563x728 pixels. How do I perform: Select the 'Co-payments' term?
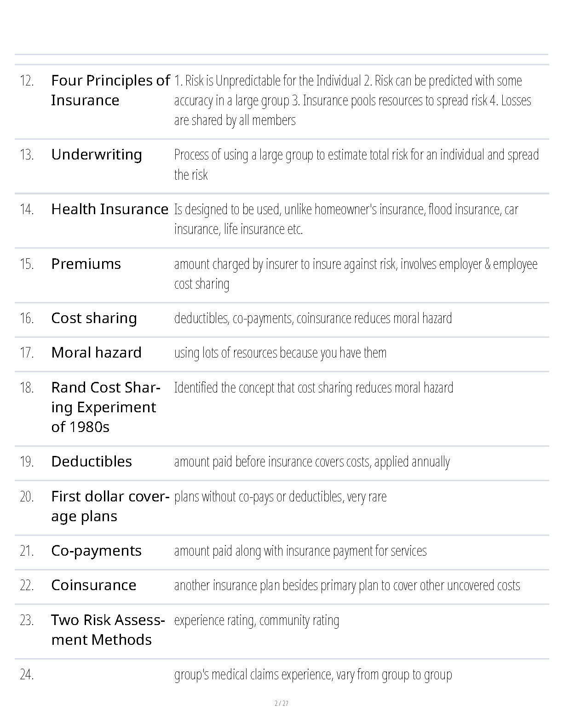click(x=96, y=551)
